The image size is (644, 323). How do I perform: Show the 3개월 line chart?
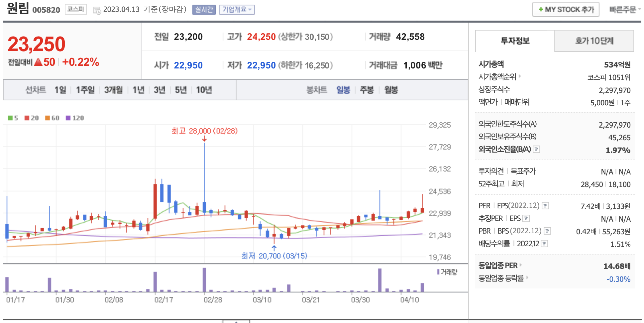point(113,90)
